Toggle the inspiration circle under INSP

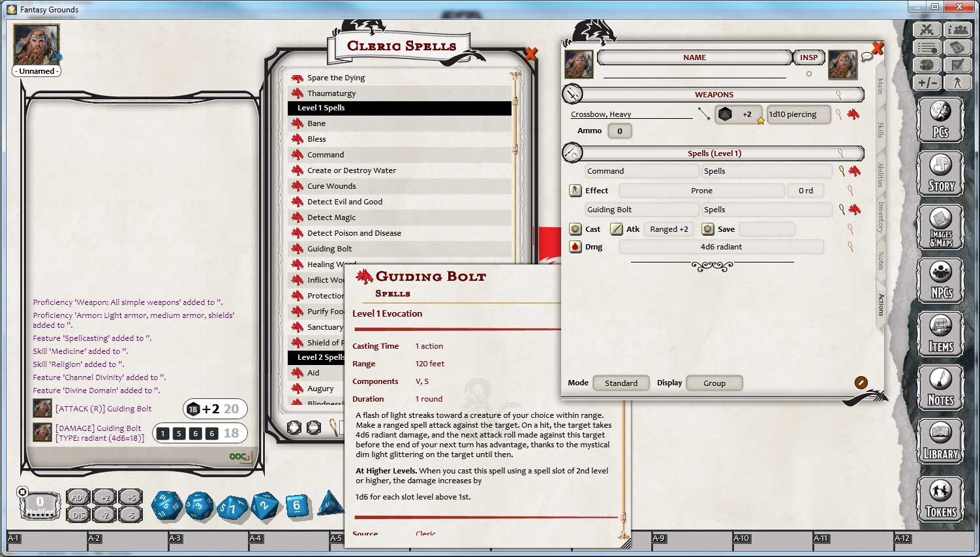809,74
